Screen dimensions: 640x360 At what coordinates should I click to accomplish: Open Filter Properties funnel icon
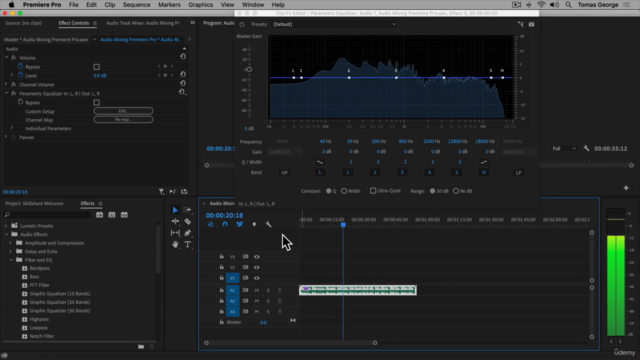(161, 191)
